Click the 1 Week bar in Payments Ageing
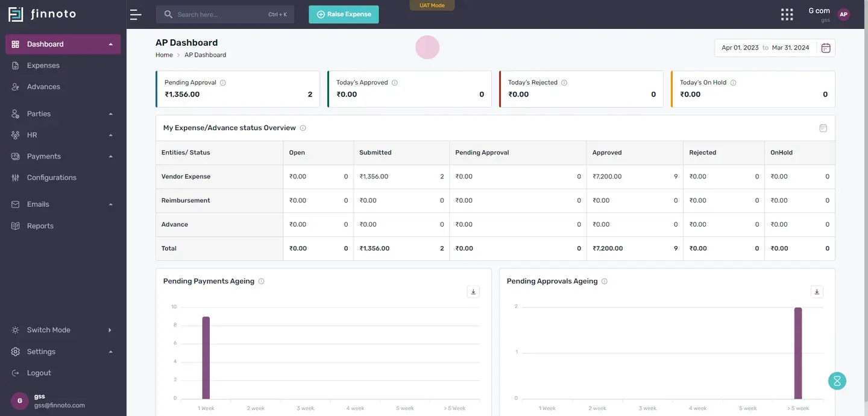Screen dimensions: 868x416 click(206, 358)
